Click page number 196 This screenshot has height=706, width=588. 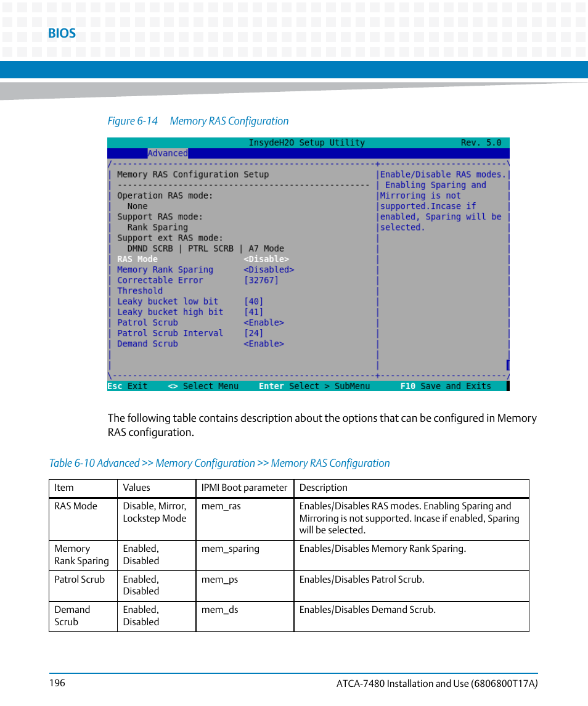click(57, 683)
